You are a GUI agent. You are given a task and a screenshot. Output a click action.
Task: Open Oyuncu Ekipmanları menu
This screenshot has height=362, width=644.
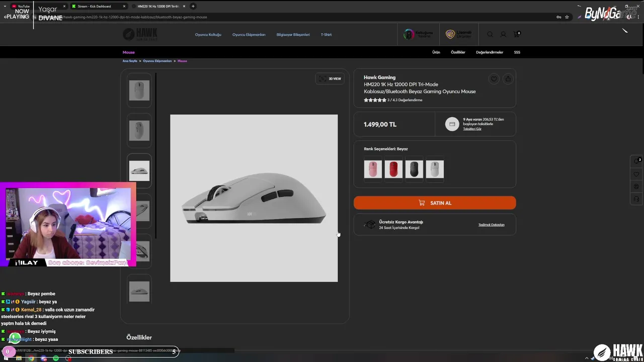249,35
